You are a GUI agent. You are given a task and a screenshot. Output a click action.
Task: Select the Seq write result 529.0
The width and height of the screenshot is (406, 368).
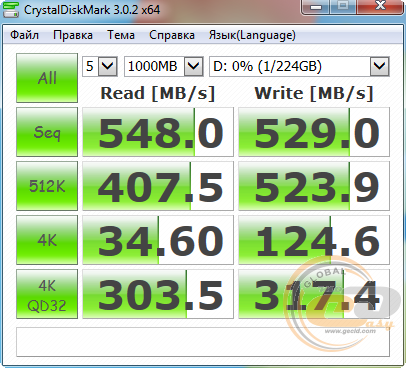click(x=314, y=132)
